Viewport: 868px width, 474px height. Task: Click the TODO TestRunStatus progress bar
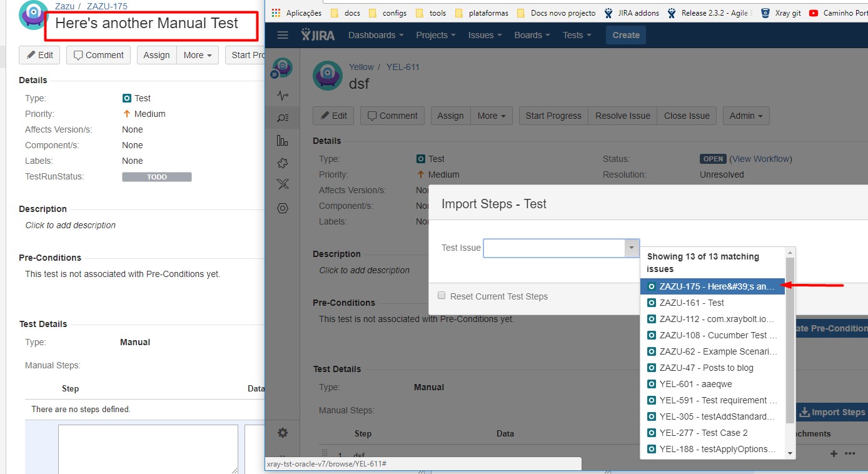156,176
